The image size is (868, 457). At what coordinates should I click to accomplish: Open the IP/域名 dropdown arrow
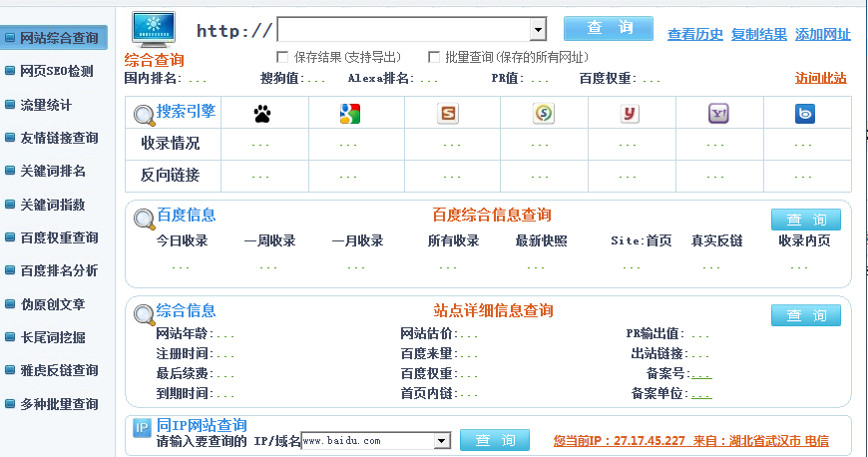(444, 441)
